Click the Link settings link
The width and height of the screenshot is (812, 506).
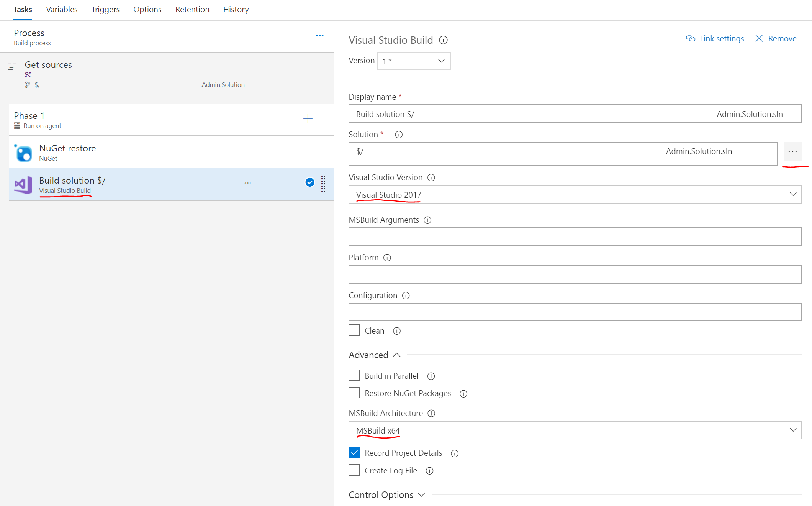pyautogui.click(x=715, y=39)
